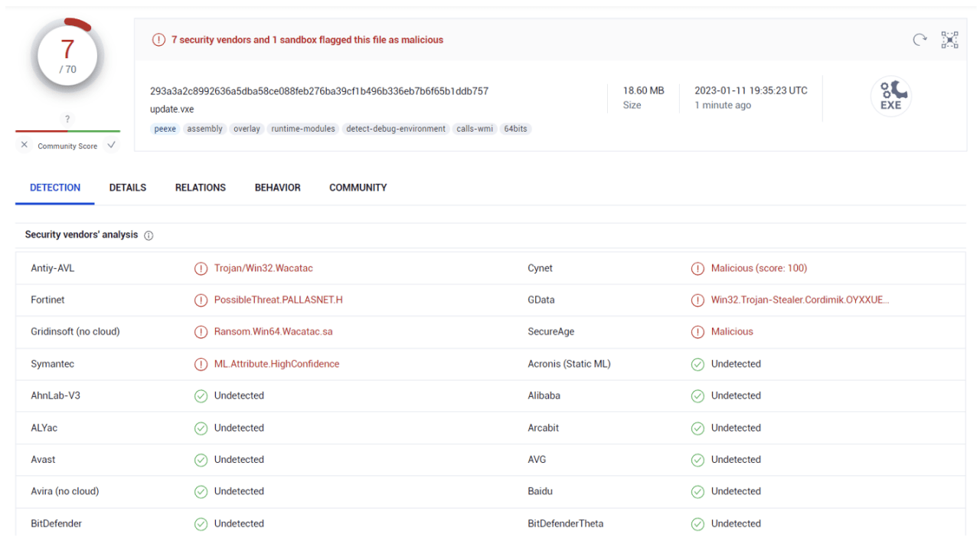The width and height of the screenshot is (980, 554).
Task: Open the COMMUNITY tab
Action: pos(358,188)
